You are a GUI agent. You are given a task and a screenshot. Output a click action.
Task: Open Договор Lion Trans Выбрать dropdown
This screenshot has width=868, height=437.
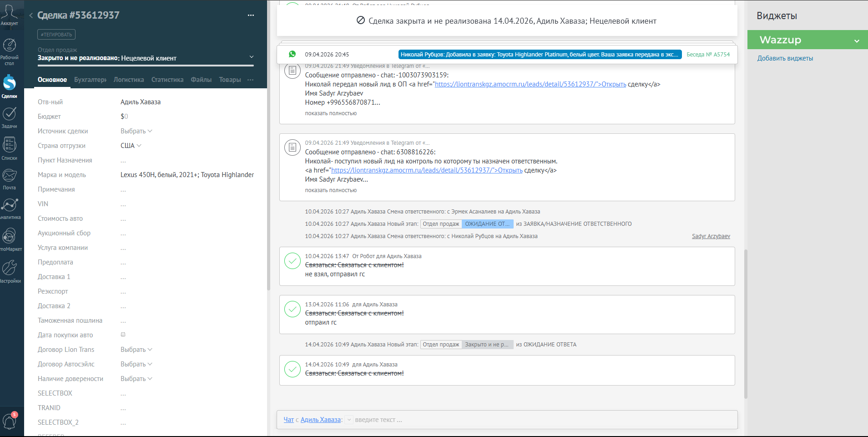pos(136,350)
